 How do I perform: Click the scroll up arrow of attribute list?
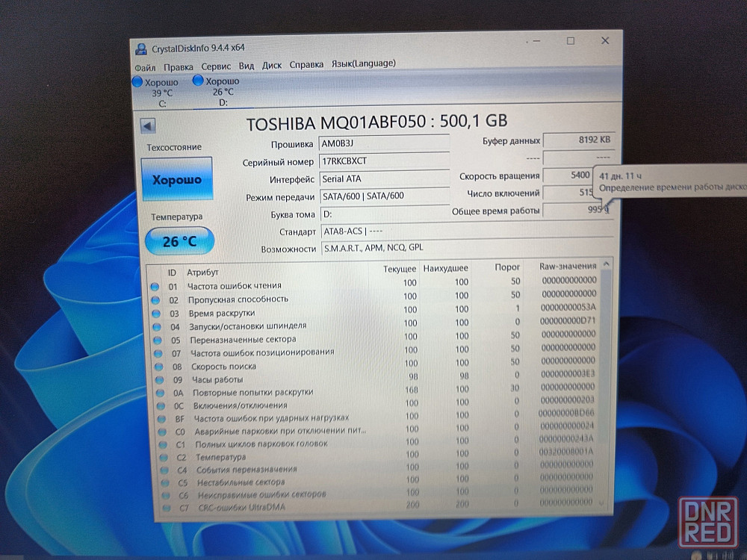point(606,264)
